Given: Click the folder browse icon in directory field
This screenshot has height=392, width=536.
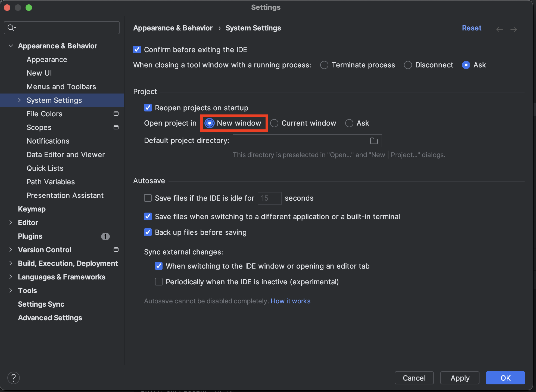Looking at the screenshot, I should (374, 141).
